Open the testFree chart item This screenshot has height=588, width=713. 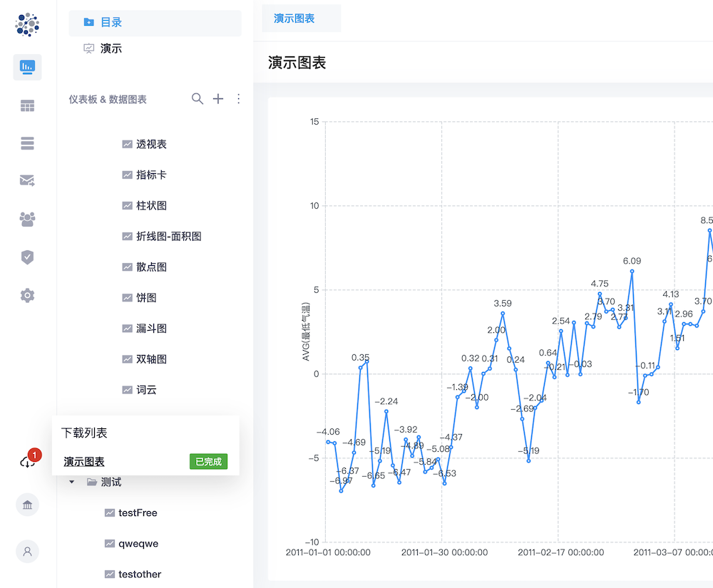(138, 512)
